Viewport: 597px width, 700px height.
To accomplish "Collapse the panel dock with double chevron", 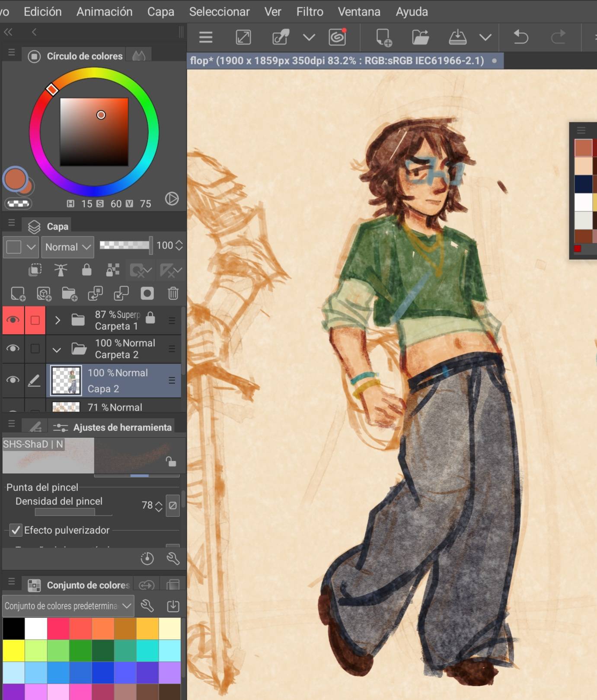I will click(x=8, y=32).
